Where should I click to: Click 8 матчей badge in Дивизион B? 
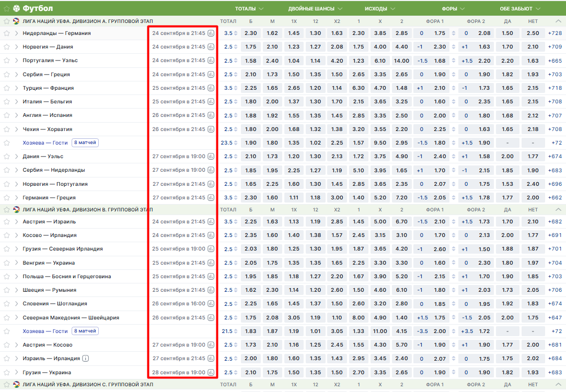85,331
